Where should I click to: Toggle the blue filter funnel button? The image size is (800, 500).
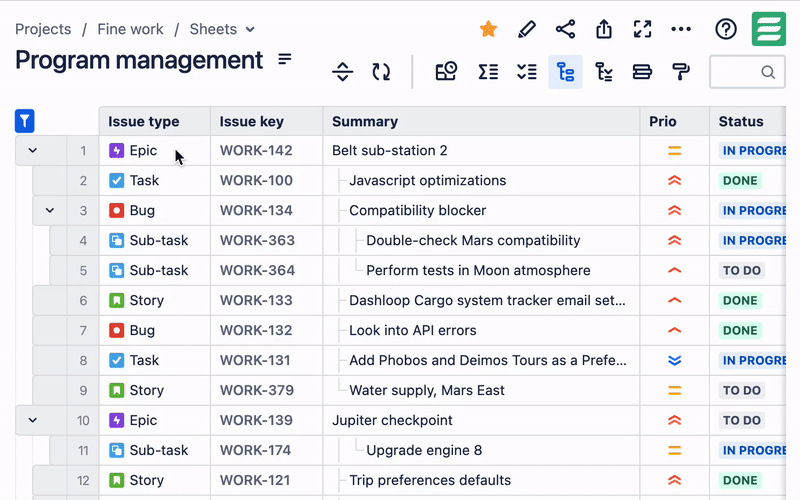tap(24, 121)
